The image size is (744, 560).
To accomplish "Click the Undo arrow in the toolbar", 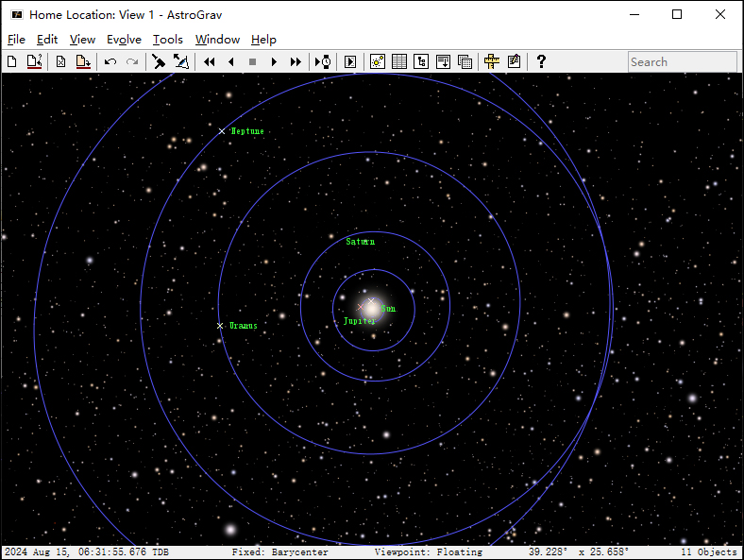I will (x=110, y=61).
